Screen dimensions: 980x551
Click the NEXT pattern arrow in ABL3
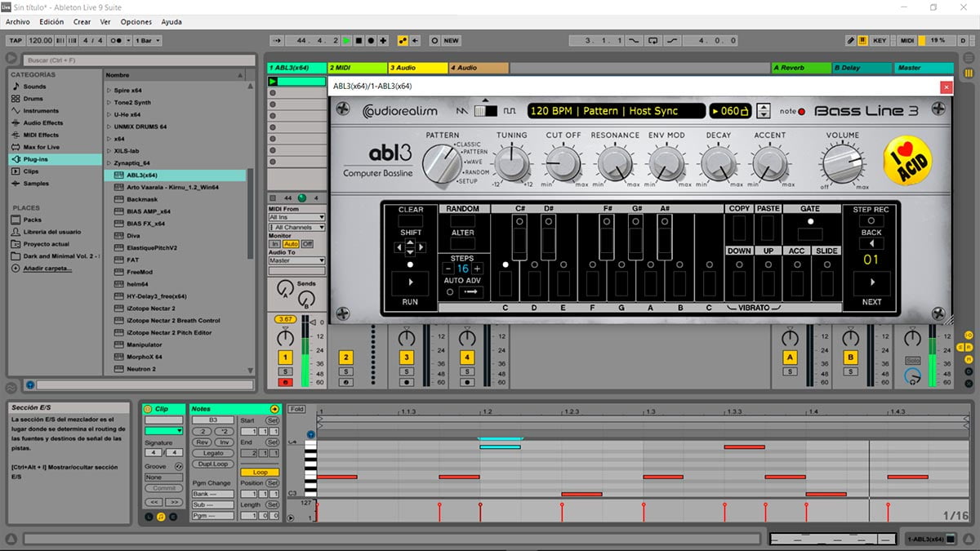(x=871, y=282)
